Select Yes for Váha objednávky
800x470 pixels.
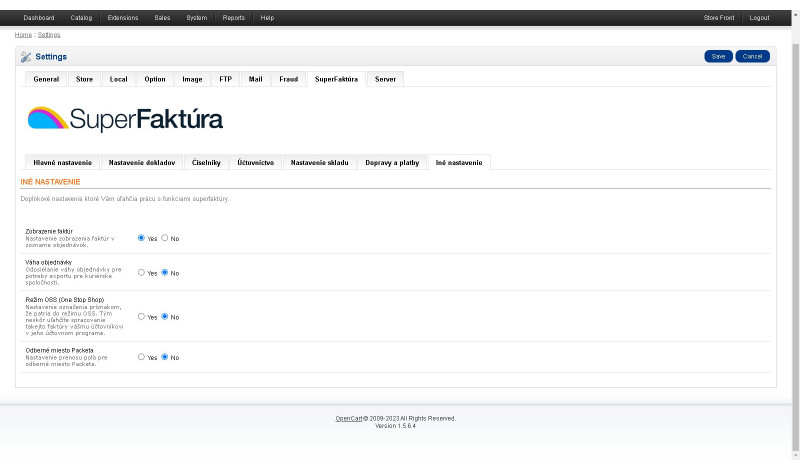(141, 273)
